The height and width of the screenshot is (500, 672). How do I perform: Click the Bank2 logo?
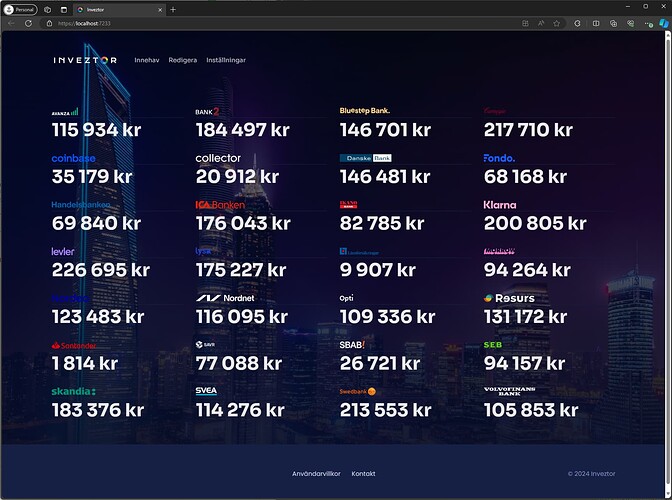207,112
